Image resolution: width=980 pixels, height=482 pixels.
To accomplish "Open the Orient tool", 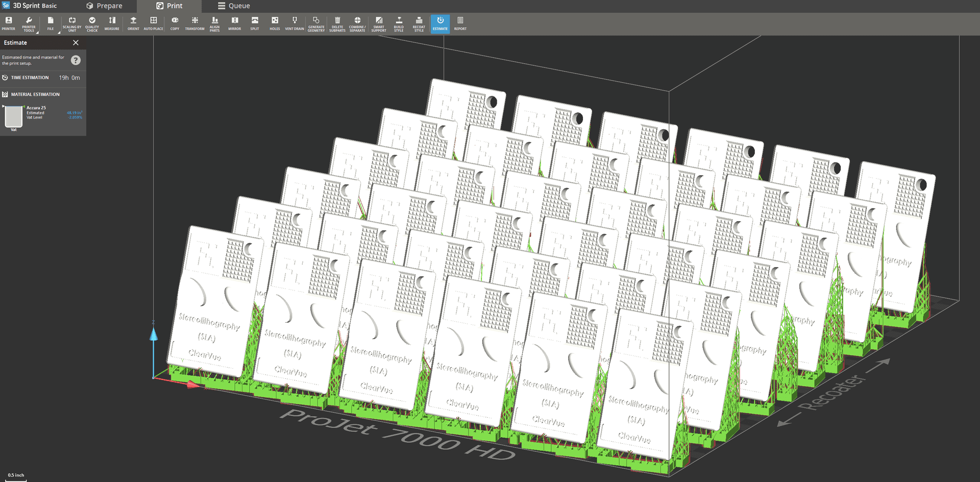I will (133, 23).
